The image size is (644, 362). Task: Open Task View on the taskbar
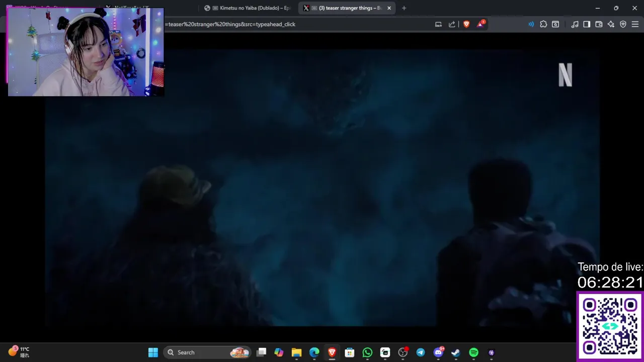(261, 352)
